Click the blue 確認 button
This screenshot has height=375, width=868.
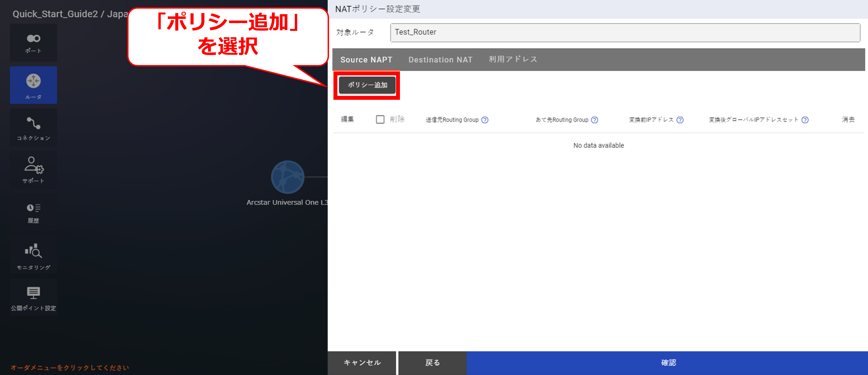tap(668, 362)
